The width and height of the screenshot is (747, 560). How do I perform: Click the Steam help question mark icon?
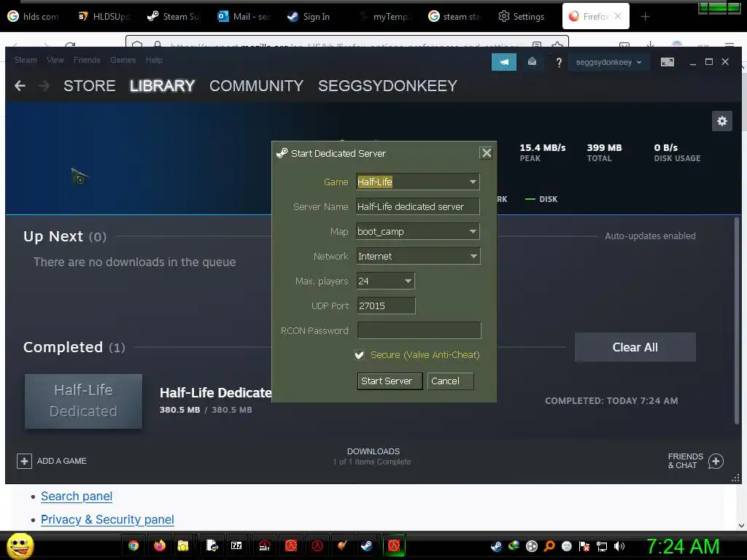click(x=559, y=63)
